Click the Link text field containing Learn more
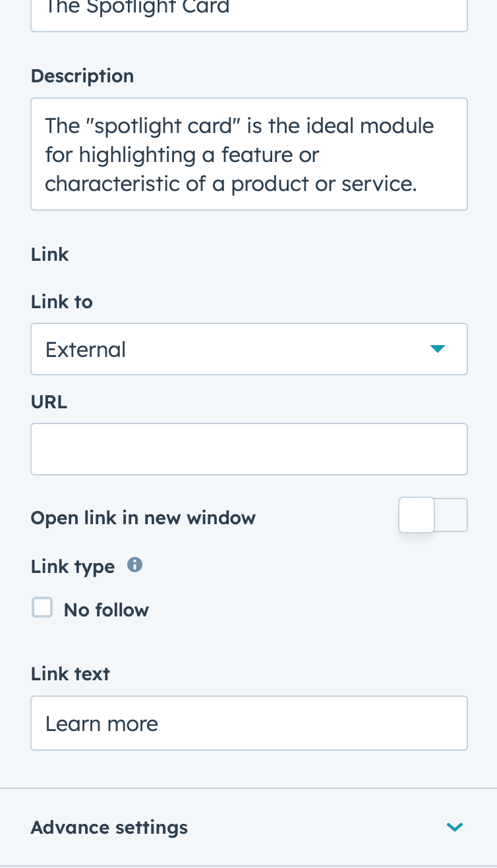 tap(249, 723)
